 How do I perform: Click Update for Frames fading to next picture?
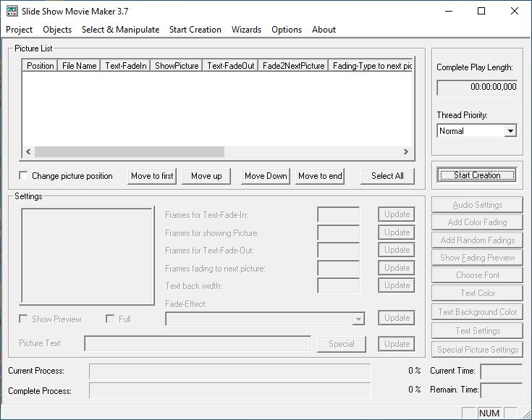397,268
